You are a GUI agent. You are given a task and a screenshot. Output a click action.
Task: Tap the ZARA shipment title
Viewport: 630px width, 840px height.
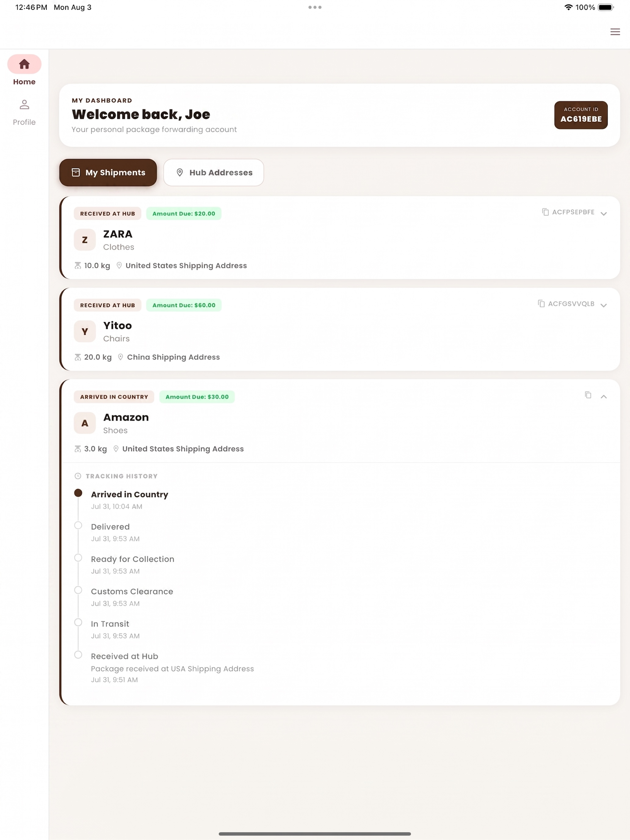pos(118,234)
